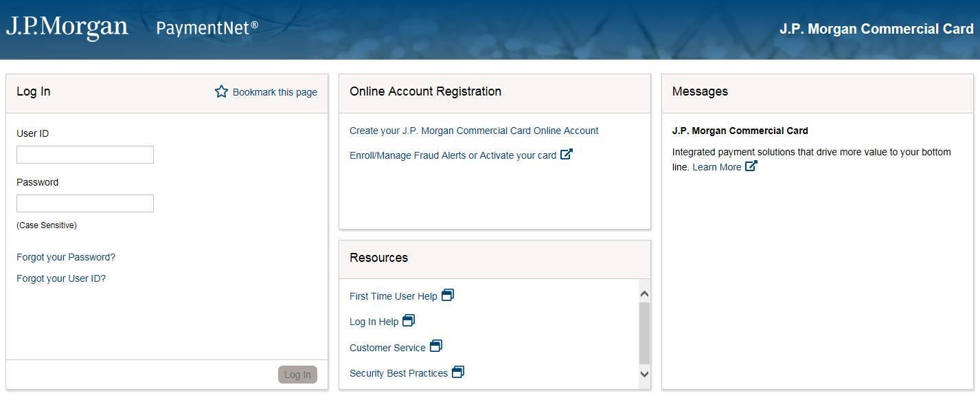Click the PaymentNet title in header
The width and height of the screenshot is (980, 400).
coord(207,28)
